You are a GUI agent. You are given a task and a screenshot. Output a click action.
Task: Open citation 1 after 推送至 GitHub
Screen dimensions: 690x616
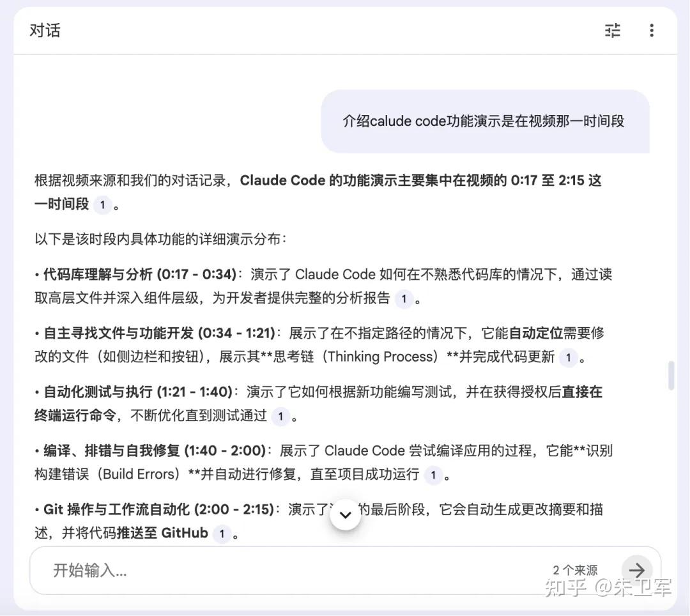pyautogui.click(x=222, y=534)
